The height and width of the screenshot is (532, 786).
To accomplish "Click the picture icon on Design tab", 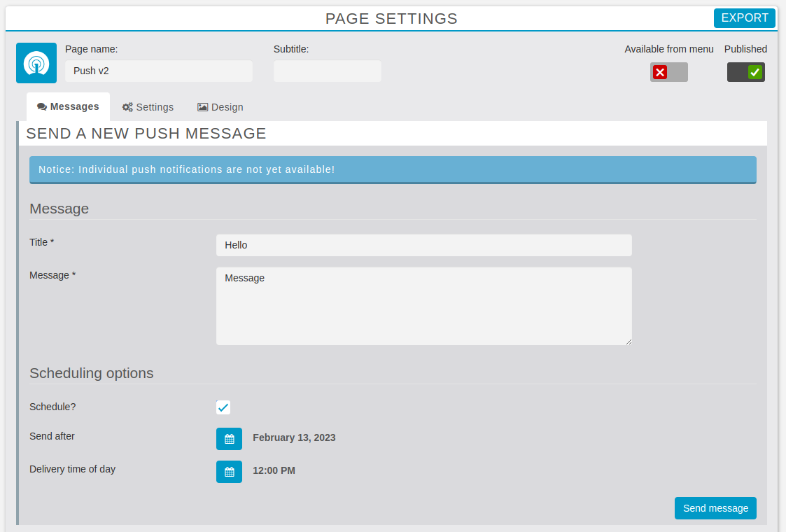I will (203, 107).
